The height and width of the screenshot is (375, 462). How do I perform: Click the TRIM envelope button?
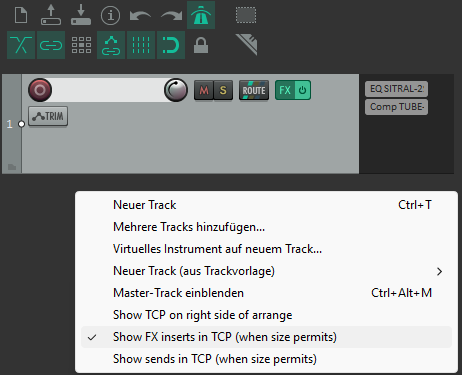(48, 116)
